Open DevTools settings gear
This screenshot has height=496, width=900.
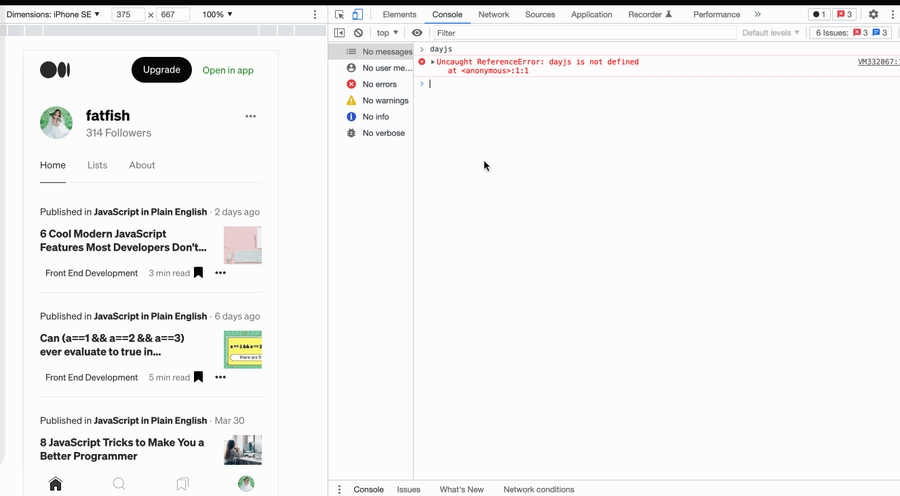873,15
